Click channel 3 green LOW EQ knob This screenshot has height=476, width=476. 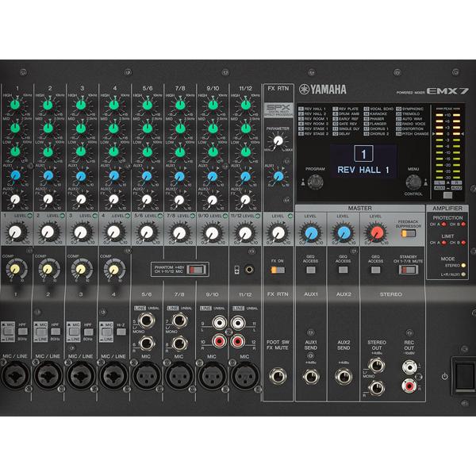pos(81,152)
